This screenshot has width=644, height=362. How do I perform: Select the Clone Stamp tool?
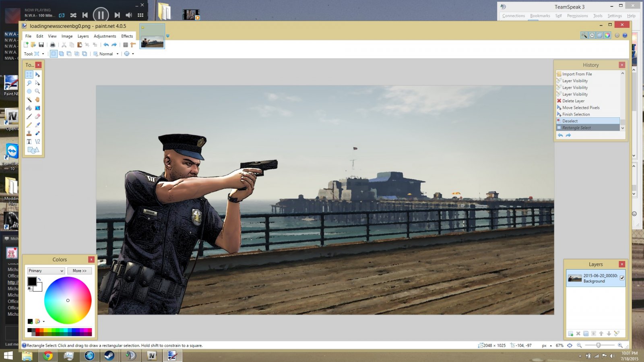tap(29, 133)
